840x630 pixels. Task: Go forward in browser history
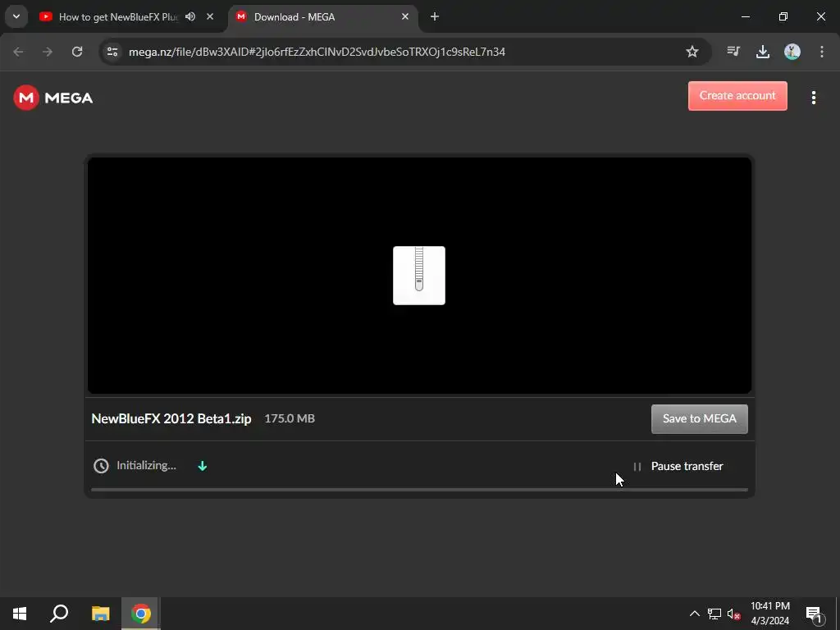point(48,52)
